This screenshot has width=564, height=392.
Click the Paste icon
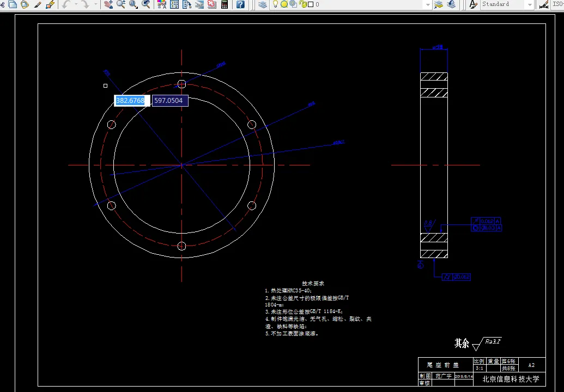click(25, 4)
